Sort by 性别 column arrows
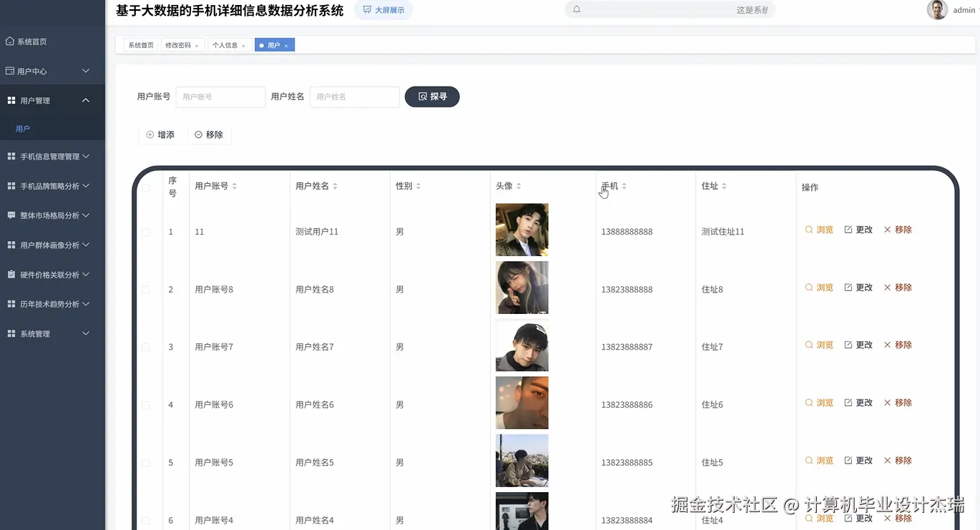The image size is (980, 530). [x=418, y=186]
